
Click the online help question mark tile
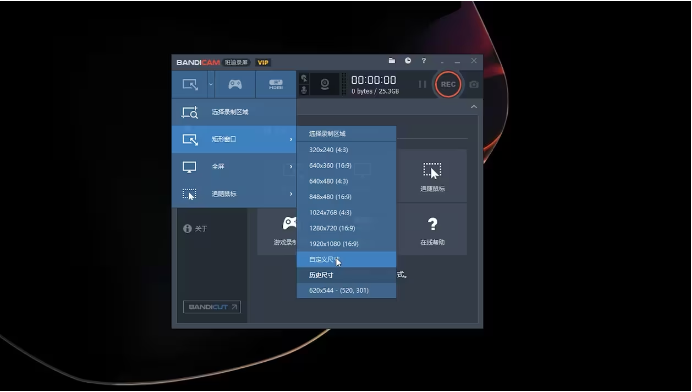pyautogui.click(x=432, y=230)
